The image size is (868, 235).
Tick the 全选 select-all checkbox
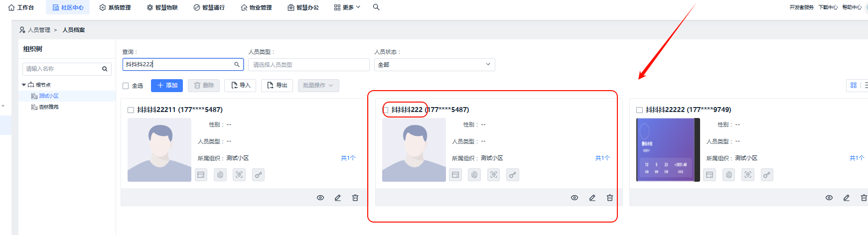126,86
